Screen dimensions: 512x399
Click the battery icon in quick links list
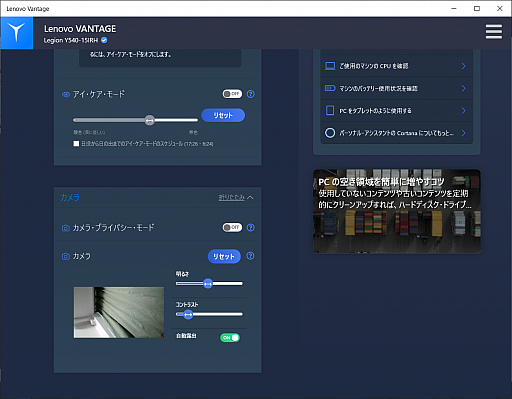[330, 88]
